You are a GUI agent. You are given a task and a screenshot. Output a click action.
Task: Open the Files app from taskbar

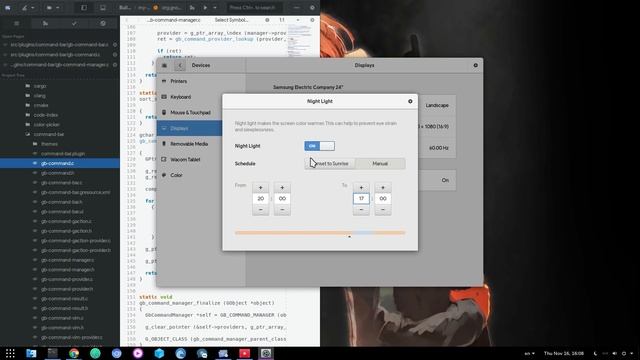click(x=31, y=353)
